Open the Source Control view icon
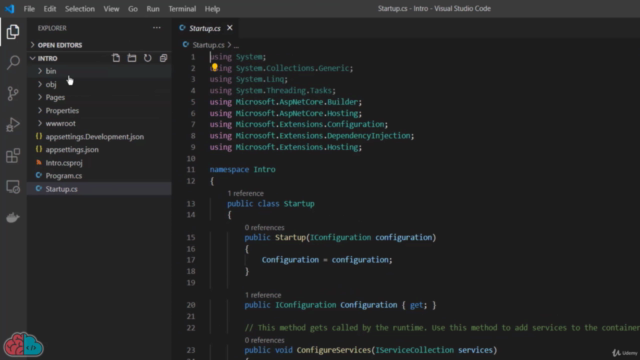 tap(13, 93)
